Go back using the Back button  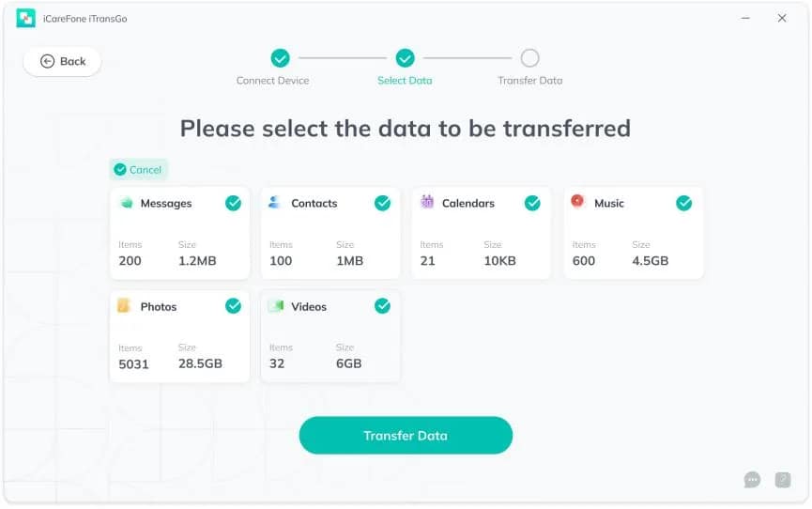point(63,61)
